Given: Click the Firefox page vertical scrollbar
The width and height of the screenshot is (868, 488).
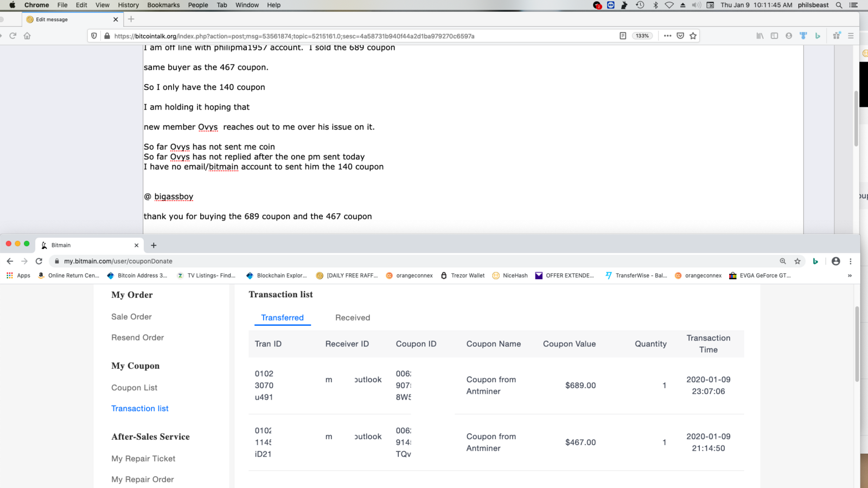Looking at the screenshot, I should click(856, 119).
